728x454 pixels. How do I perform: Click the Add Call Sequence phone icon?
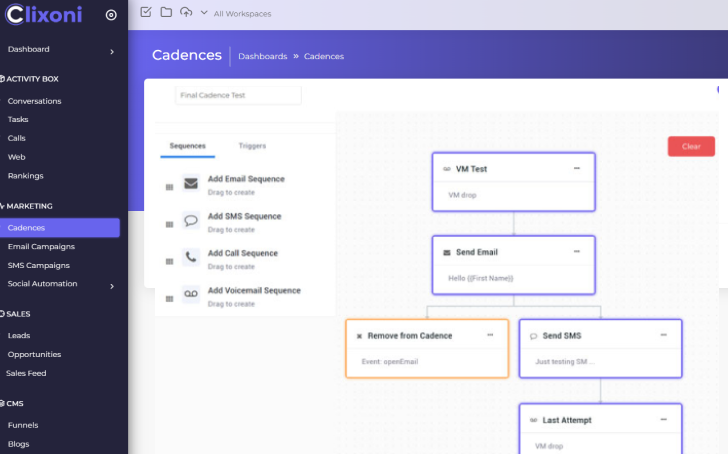[191, 257]
